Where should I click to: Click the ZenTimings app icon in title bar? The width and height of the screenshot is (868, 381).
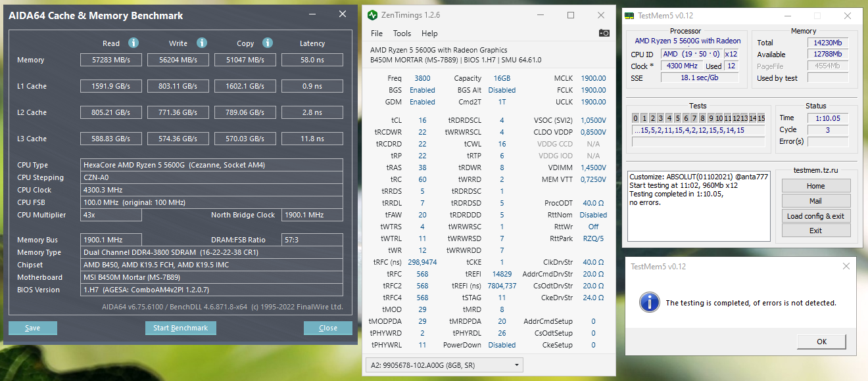click(373, 15)
